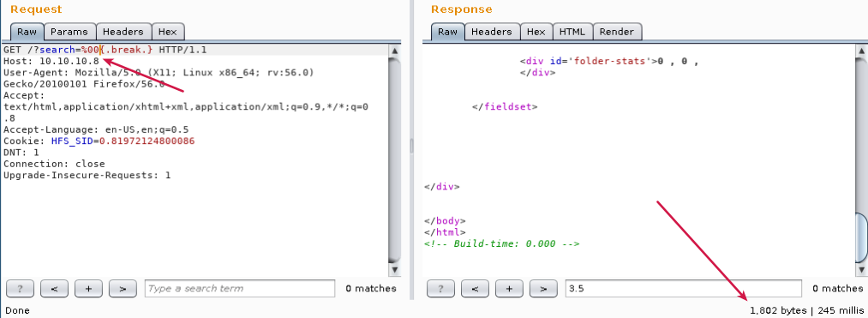Screen dimensions: 868x318
Task: Click request pane next match '>' button
Action: click(x=123, y=289)
